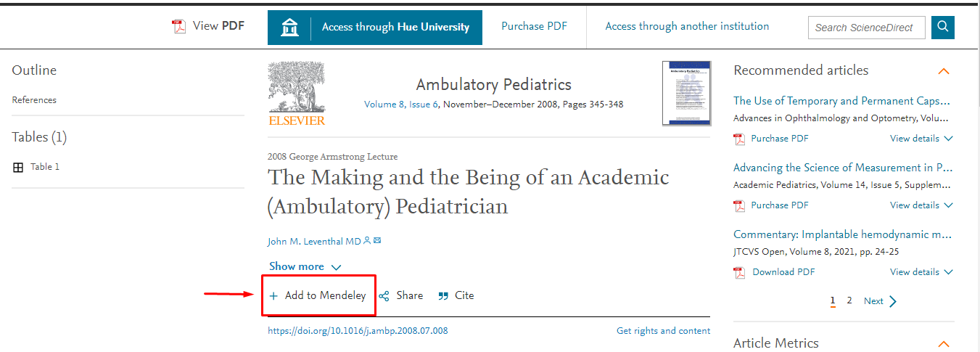Click the Search ScienceDirect input field
980x352 pixels.
click(866, 28)
